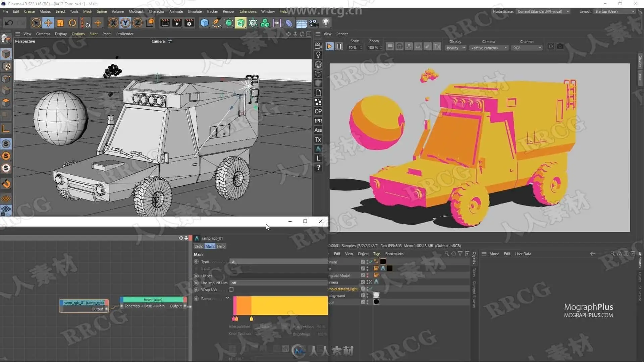The height and width of the screenshot is (362, 644).
Task: Pause the IPR render
Action: point(339,47)
